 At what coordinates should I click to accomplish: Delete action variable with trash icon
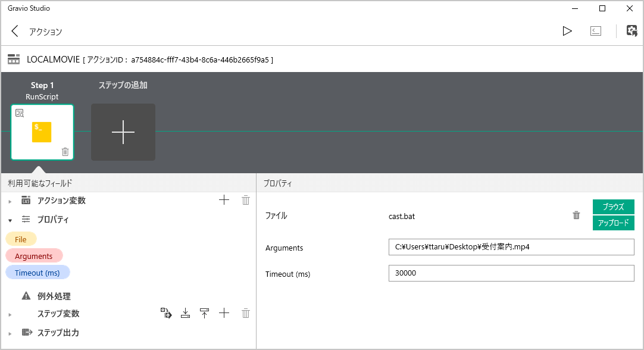coord(246,200)
